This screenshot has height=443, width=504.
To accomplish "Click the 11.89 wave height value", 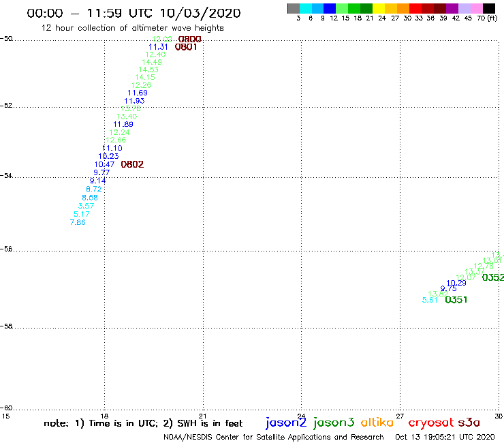I will coord(123,124).
